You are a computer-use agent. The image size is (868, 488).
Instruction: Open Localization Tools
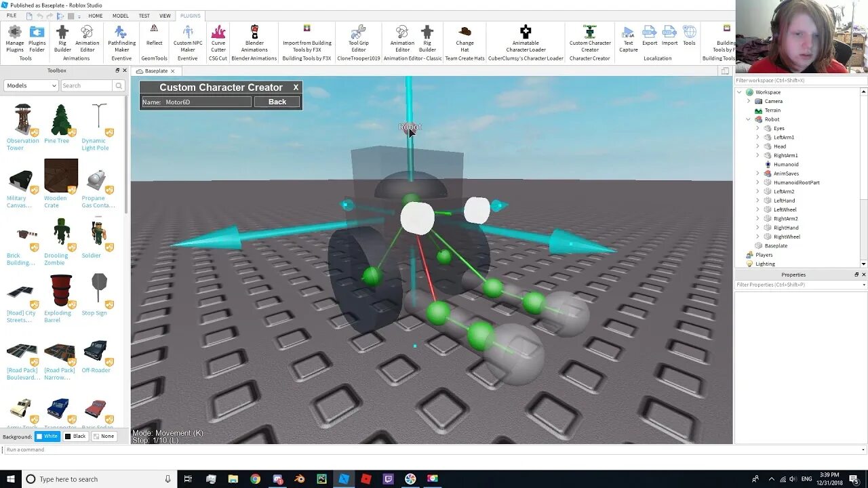(689, 35)
